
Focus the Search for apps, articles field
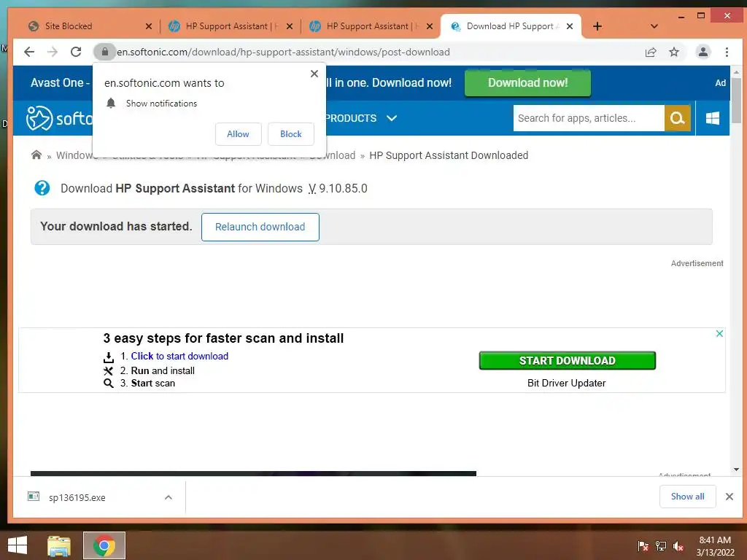click(x=589, y=118)
